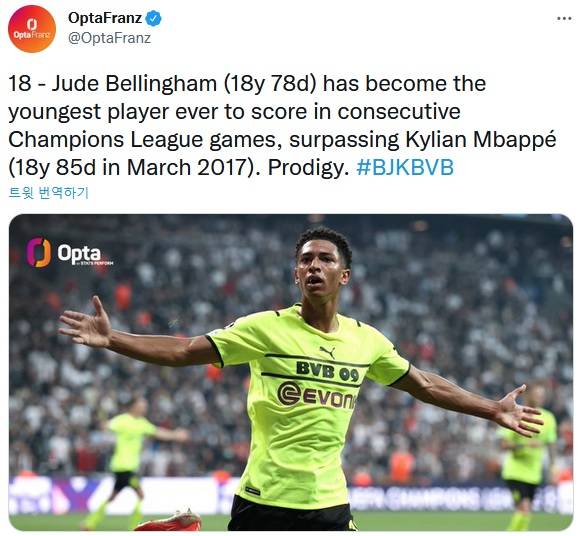Click the player's right open hand
The image size is (578, 536).
85,321
